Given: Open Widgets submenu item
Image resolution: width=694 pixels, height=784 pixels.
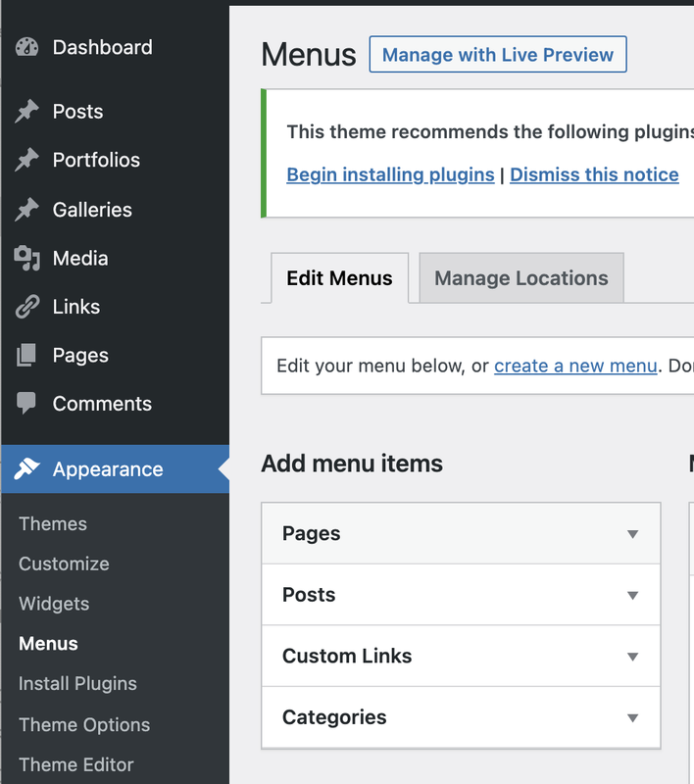Looking at the screenshot, I should coord(54,604).
